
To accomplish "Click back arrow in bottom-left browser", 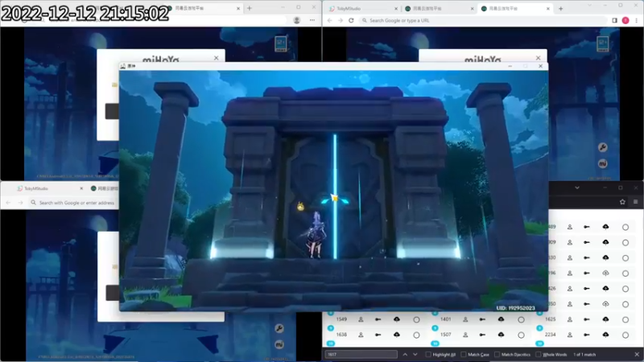I will (8, 203).
